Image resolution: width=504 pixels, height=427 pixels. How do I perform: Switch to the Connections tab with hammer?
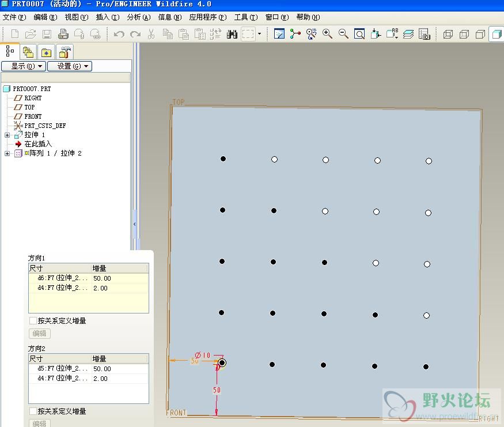65,52
